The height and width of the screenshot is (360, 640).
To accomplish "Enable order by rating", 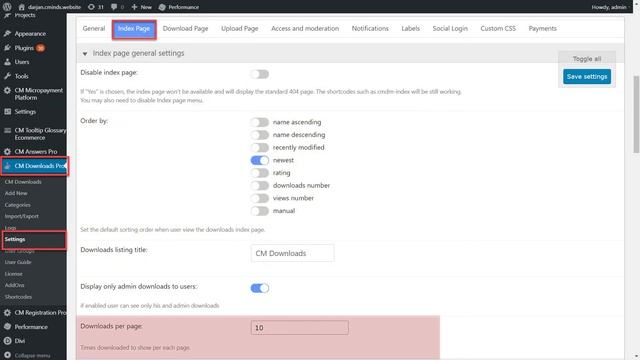I will [260, 173].
